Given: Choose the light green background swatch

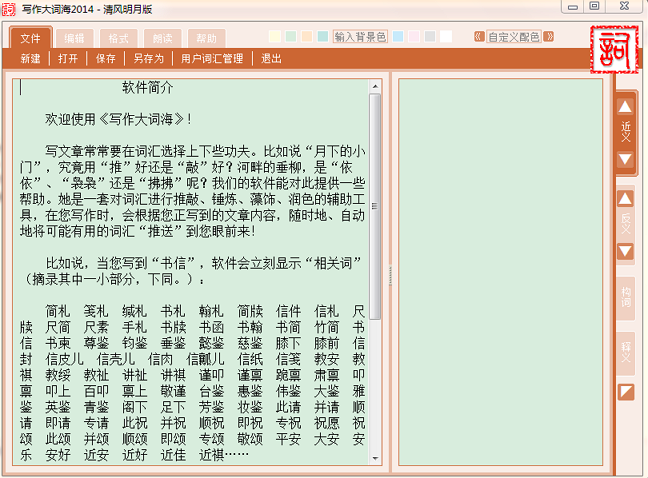Looking at the screenshot, I should 291,36.
